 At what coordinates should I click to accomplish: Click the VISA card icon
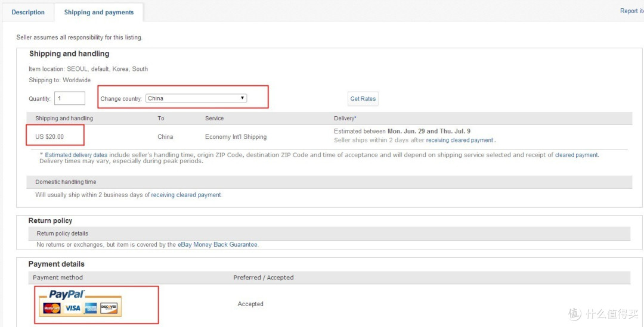(72, 308)
